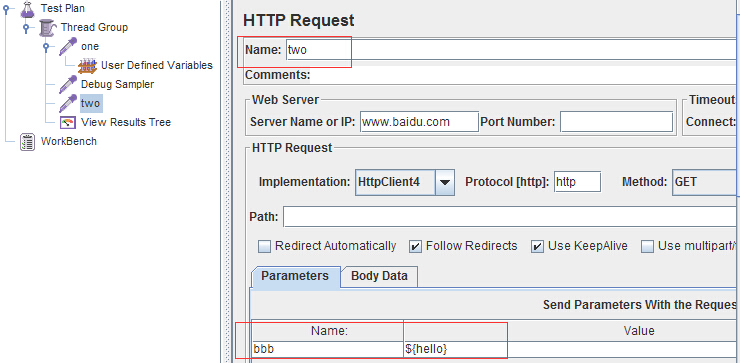The image size is (740, 363).
Task: Select the 'one' sampler in tree
Action: tap(90, 46)
